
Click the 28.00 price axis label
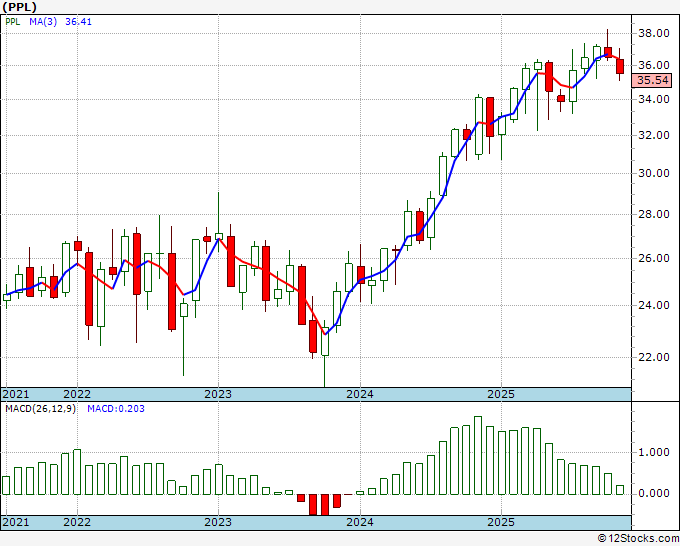click(654, 214)
